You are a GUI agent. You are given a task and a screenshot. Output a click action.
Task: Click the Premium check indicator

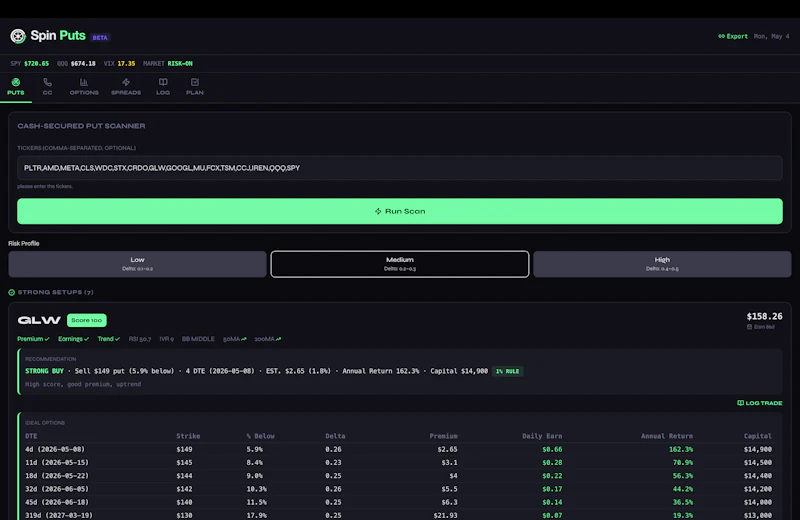[33, 339]
